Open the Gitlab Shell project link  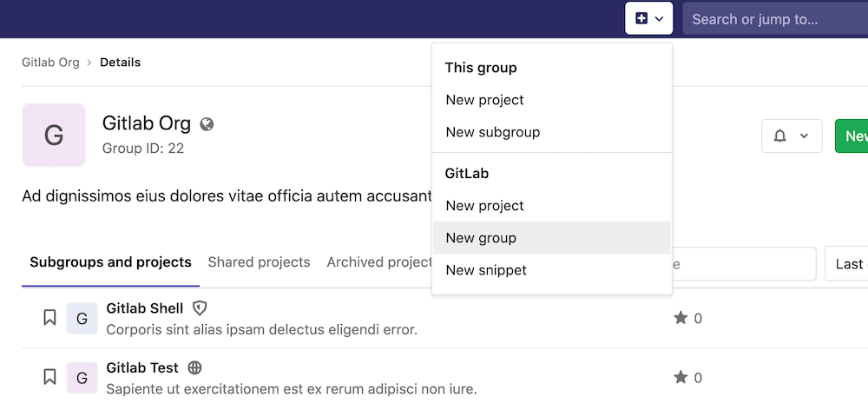tap(144, 308)
